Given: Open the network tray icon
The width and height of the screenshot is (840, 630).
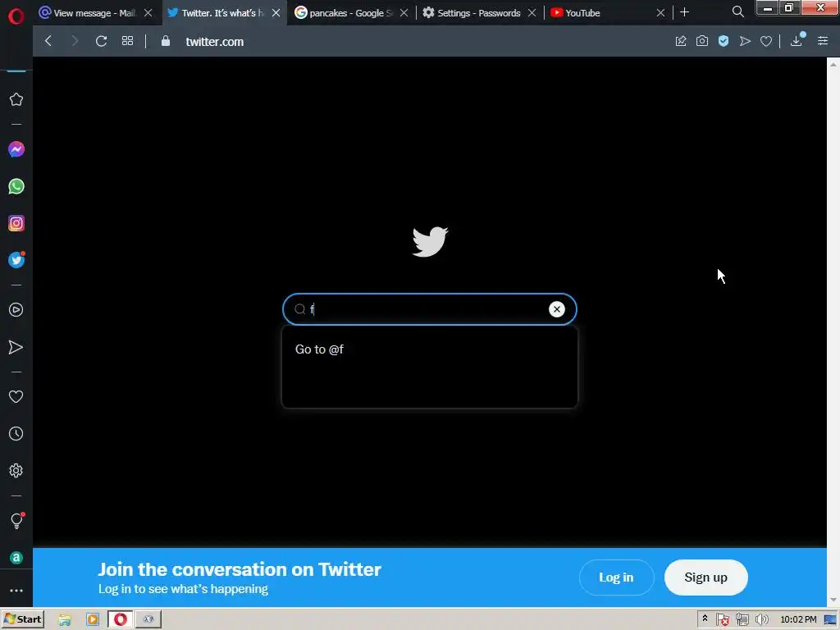Looking at the screenshot, I should tap(742, 620).
